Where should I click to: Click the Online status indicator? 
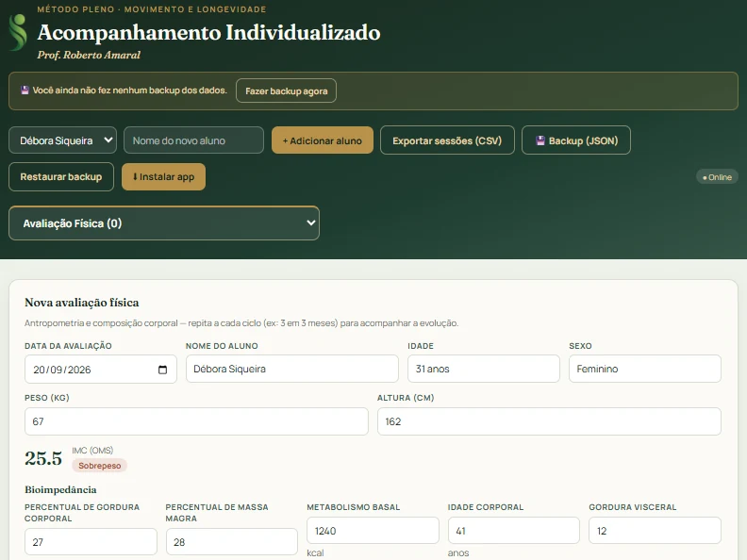coord(717,177)
